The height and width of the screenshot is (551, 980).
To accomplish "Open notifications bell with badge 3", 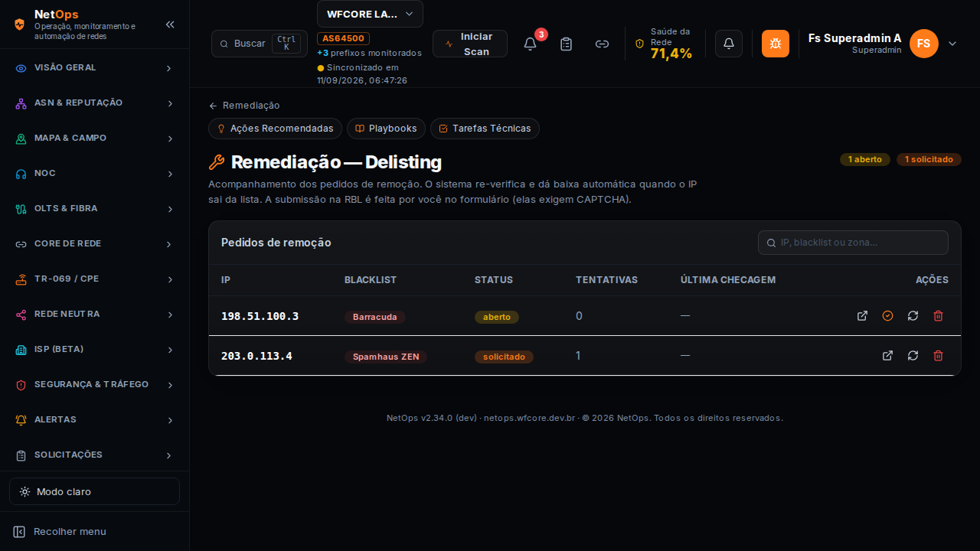I will coord(530,44).
